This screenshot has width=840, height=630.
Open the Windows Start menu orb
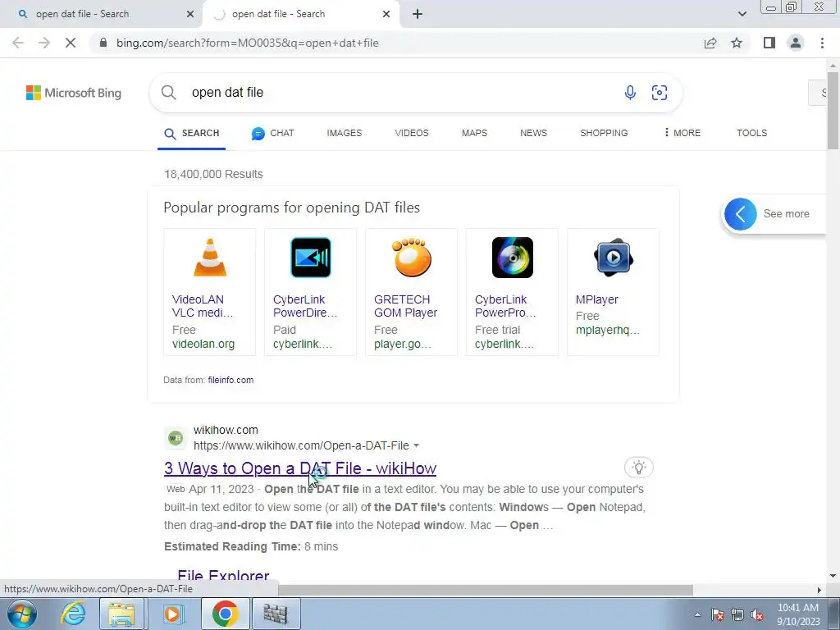coord(21,614)
